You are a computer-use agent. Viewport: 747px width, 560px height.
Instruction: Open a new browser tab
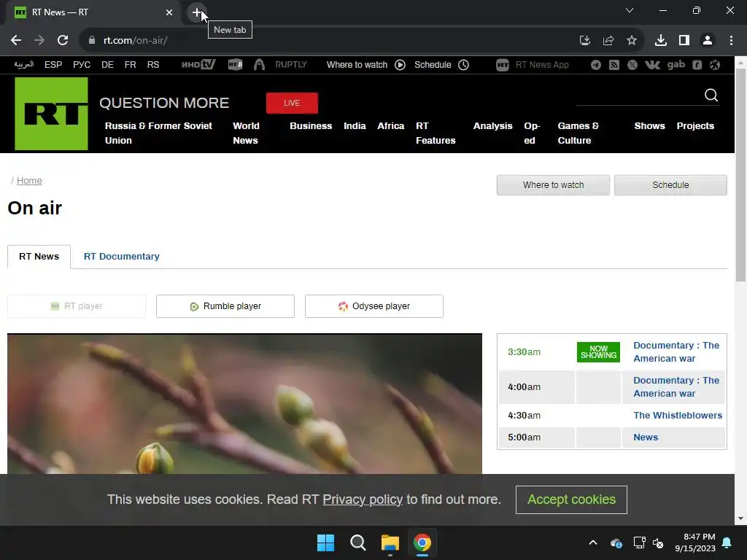coord(197,12)
